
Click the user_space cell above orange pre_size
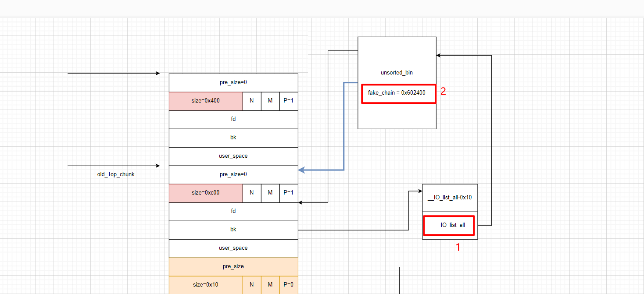(x=233, y=248)
